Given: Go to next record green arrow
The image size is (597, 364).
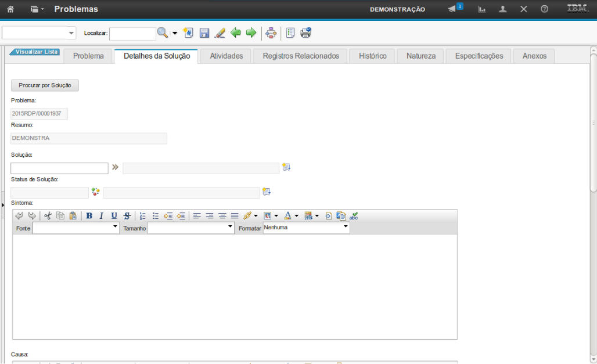Looking at the screenshot, I should (251, 33).
